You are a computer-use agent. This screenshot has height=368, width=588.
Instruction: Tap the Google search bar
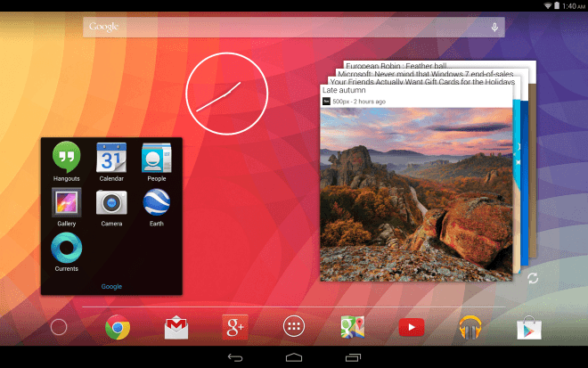pos(294,27)
